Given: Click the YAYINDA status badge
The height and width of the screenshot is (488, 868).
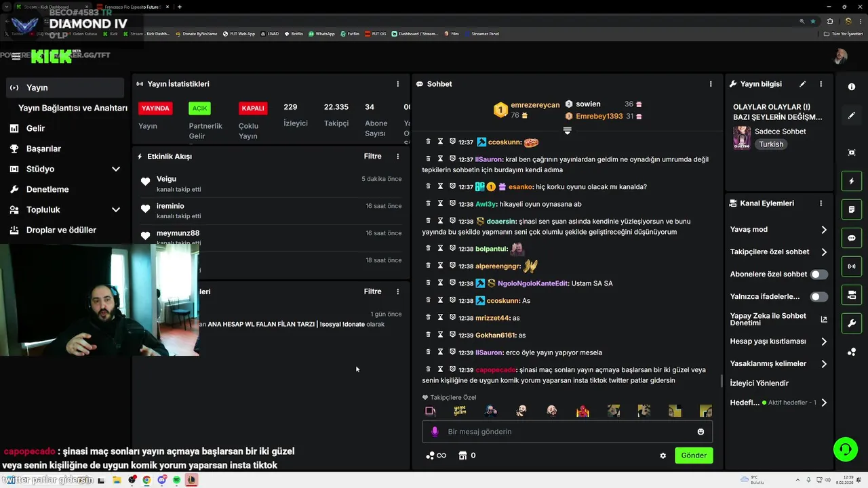Looking at the screenshot, I should click(155, 108).
